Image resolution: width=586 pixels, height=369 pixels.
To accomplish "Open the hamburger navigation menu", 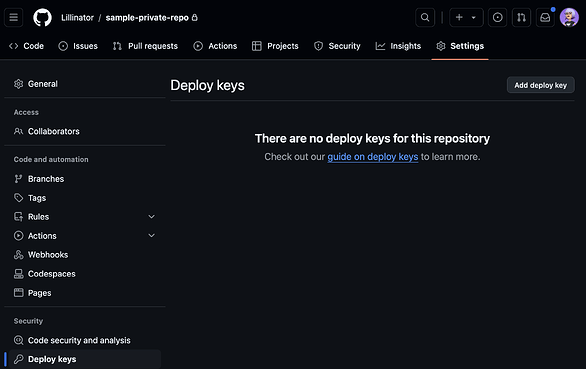I will (x=13, y=18).
